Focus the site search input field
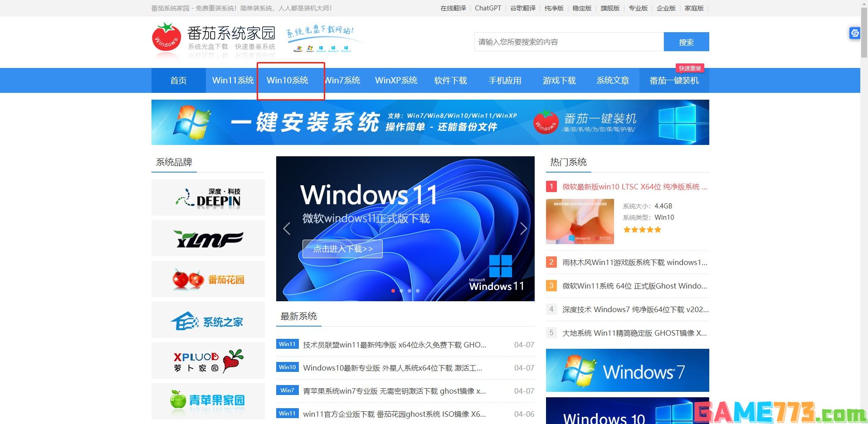Viewport: 868px width, 424px height. (569, 42)
